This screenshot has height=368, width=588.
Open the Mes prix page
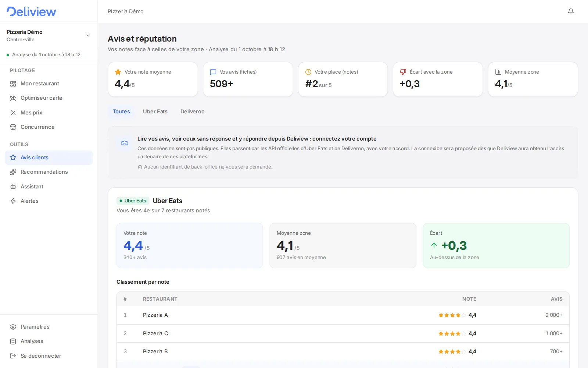[49, 113]
